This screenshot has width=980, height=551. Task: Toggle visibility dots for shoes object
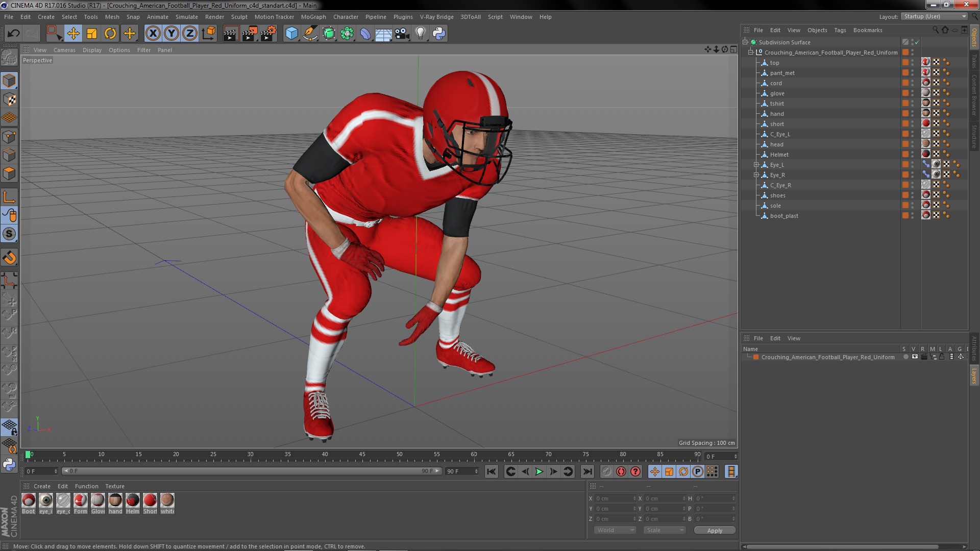tap(913, 195)
